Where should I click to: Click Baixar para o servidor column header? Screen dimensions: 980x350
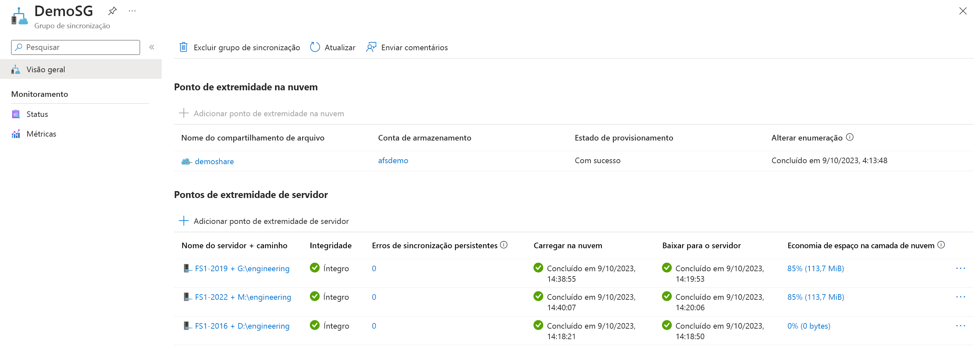tap(701, 245)
